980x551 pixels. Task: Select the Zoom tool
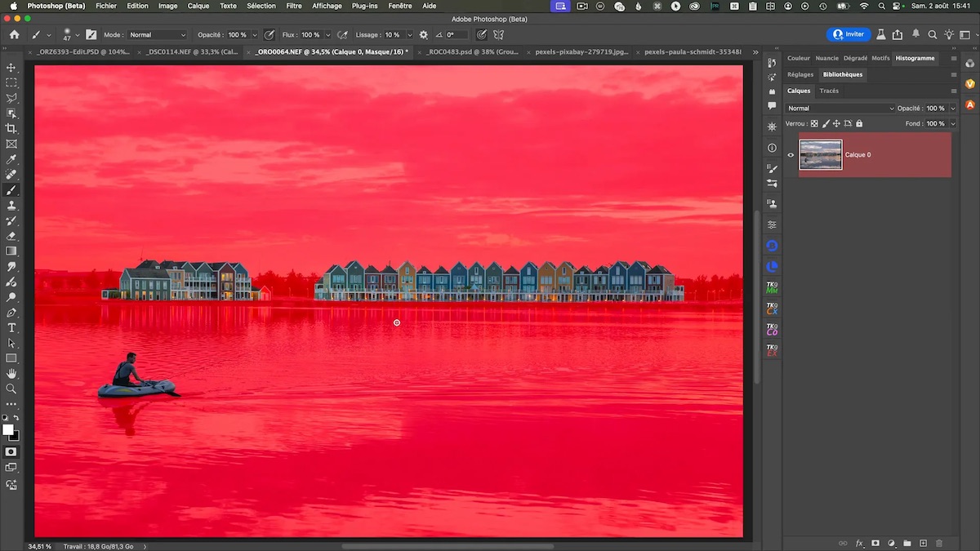tap(11, 389)
